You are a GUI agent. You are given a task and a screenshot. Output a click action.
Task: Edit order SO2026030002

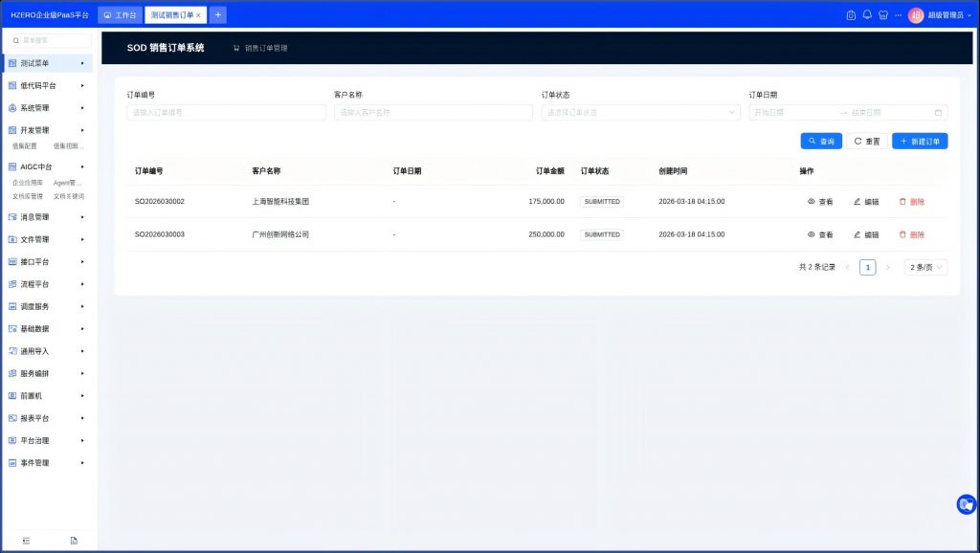[x=865, y=202]
